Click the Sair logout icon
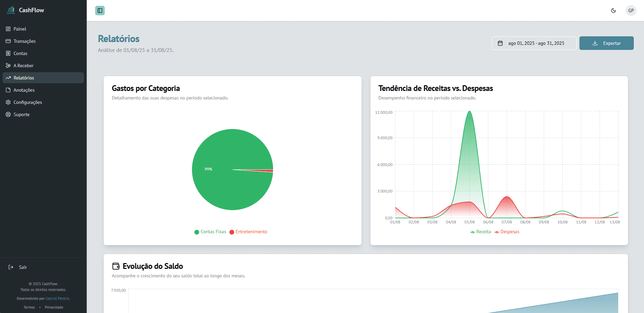This screenshot has height=313, width=644. point(11,267)
